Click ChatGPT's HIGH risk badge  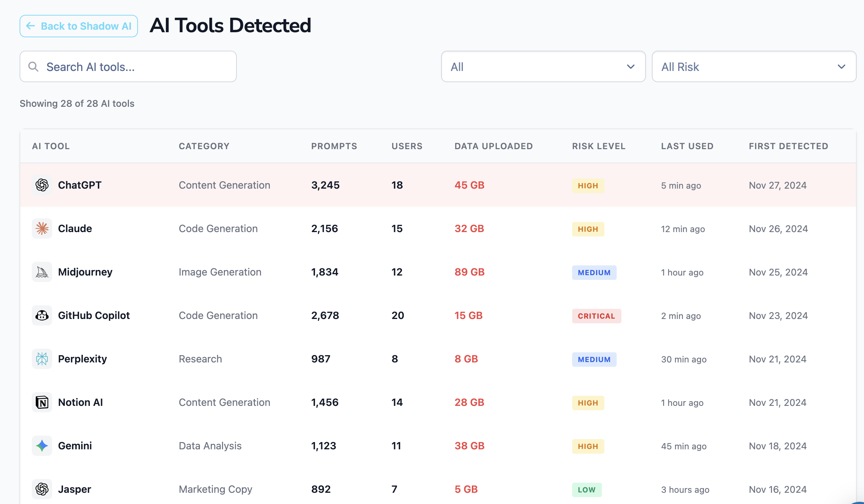point(588,186)
